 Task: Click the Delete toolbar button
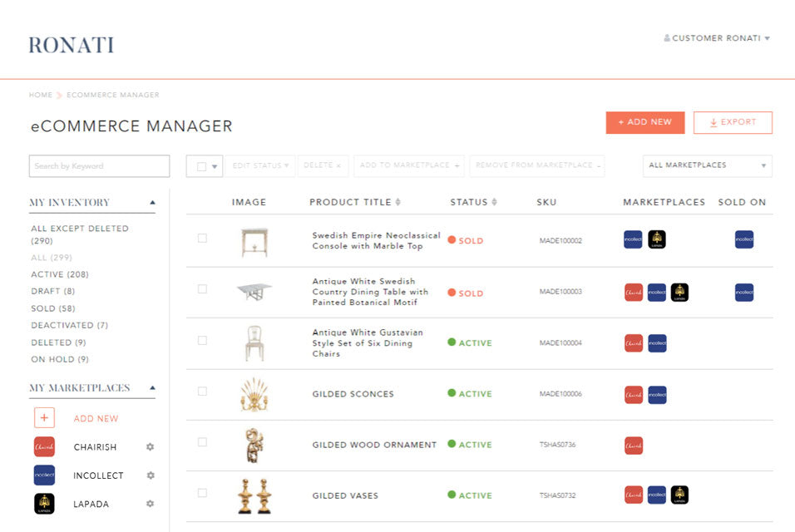323,165
